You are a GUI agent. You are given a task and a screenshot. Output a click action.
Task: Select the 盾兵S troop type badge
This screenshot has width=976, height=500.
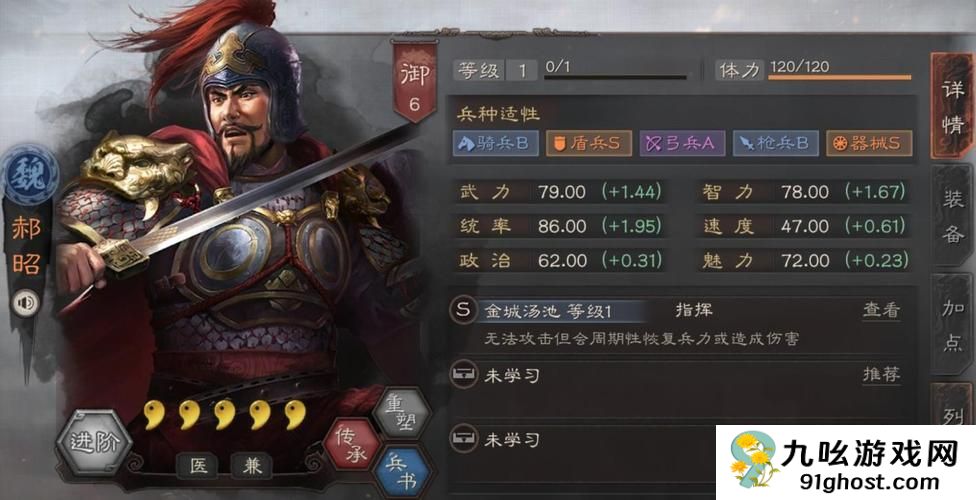pyautogui.click(x=589, y=144)
